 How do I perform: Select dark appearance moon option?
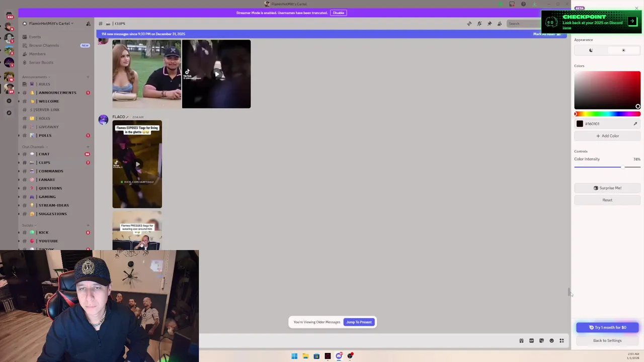click(591, 50)
